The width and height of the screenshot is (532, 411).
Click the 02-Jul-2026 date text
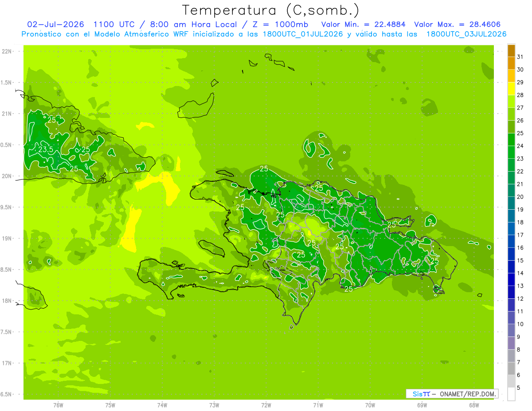click(x=55, y=24)
